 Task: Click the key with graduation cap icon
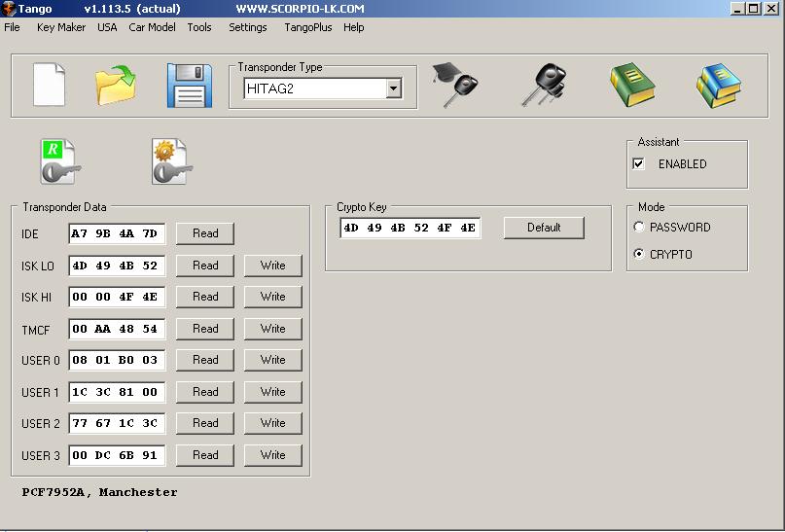454,85
